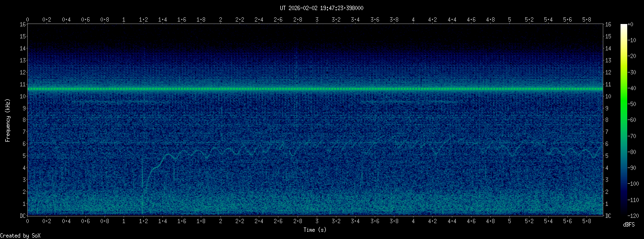Click the 3 s tick on the bottom time axis
This screenshot has width=644, height=239.
coord(317,221)
